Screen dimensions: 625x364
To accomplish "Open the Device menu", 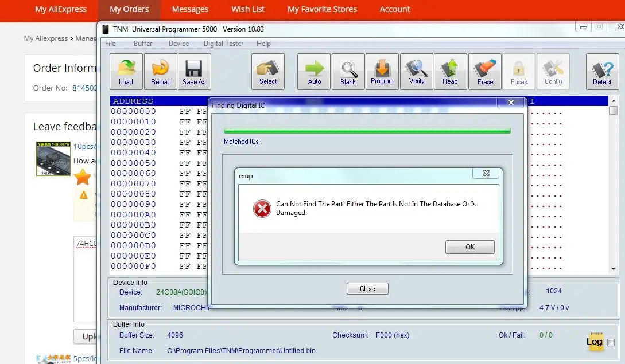I will [x=178, y=44].
